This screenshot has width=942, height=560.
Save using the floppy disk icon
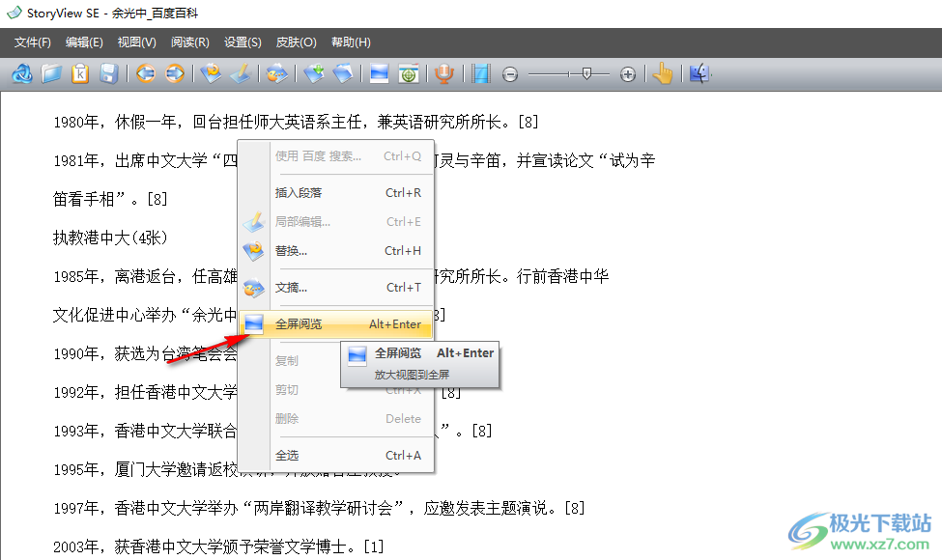[109, 73]
